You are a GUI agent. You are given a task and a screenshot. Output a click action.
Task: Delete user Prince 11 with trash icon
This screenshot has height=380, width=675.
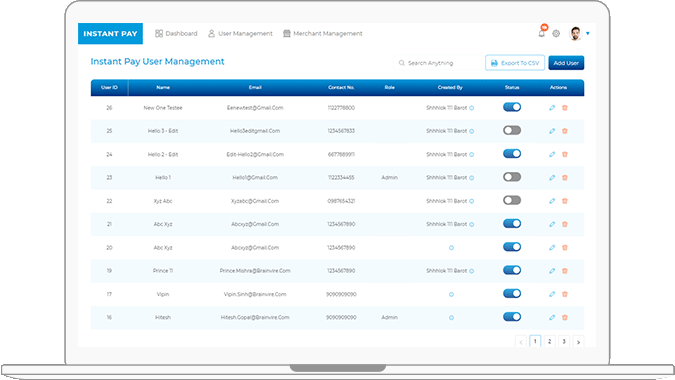pos(565,271)
